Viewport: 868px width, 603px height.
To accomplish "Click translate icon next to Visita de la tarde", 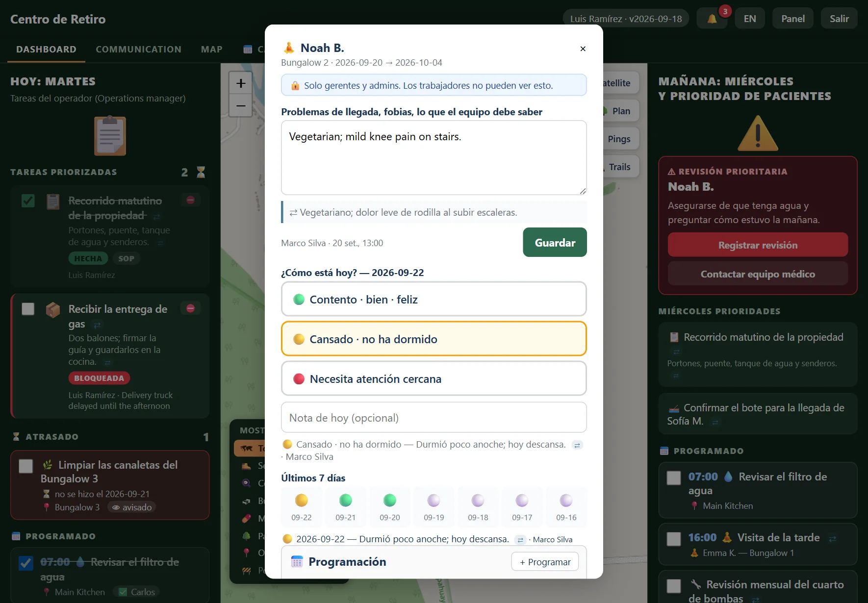I will pyautogui.click(x=832, y=539).
